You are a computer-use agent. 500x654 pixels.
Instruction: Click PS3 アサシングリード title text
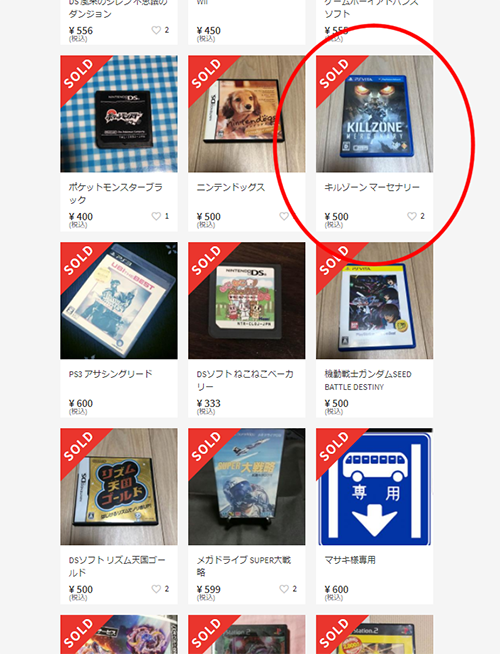(111, 374)
